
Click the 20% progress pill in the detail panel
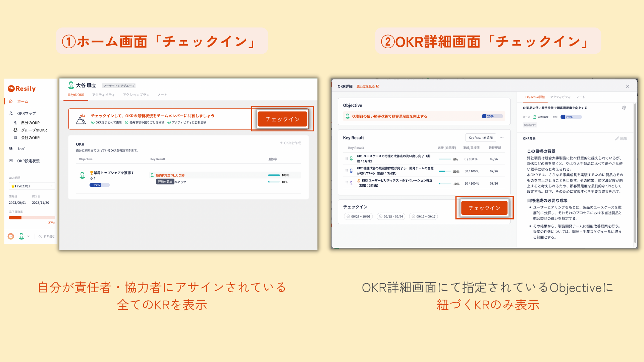[571, 117]
